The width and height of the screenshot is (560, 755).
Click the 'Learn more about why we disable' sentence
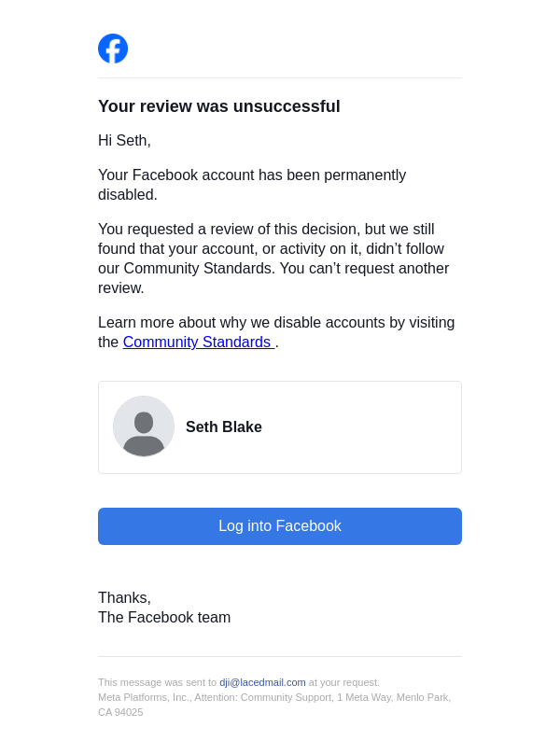[276, 323]
